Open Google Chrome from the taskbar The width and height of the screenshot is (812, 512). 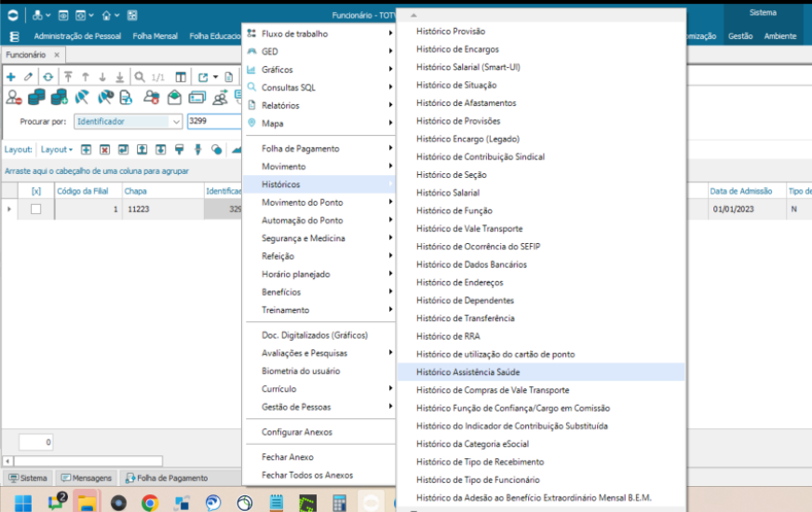click(x=150, y=503)
